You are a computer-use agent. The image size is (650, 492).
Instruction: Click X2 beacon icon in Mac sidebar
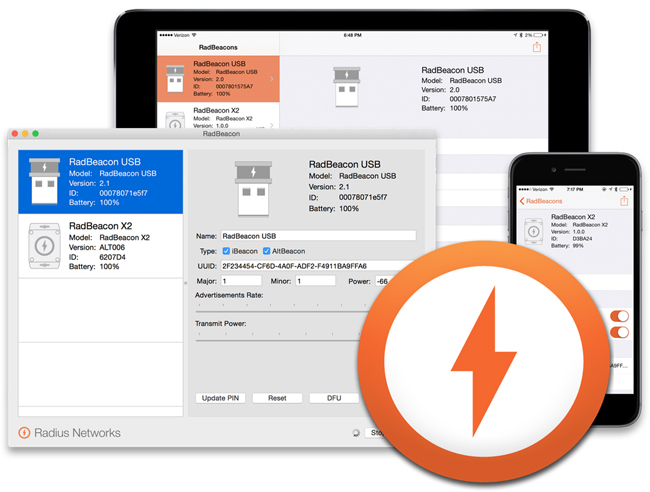point(44,246)
